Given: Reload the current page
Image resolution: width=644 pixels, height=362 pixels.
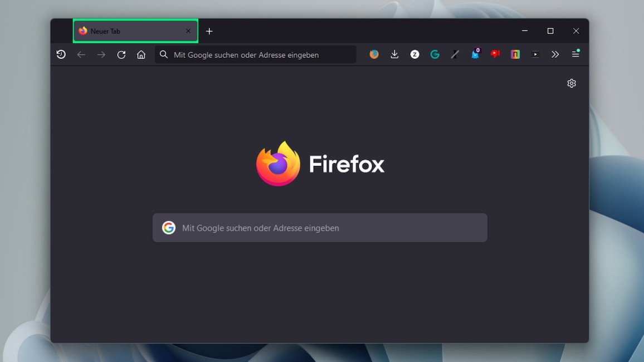Looking at the screenshot, I should (121, 55).
